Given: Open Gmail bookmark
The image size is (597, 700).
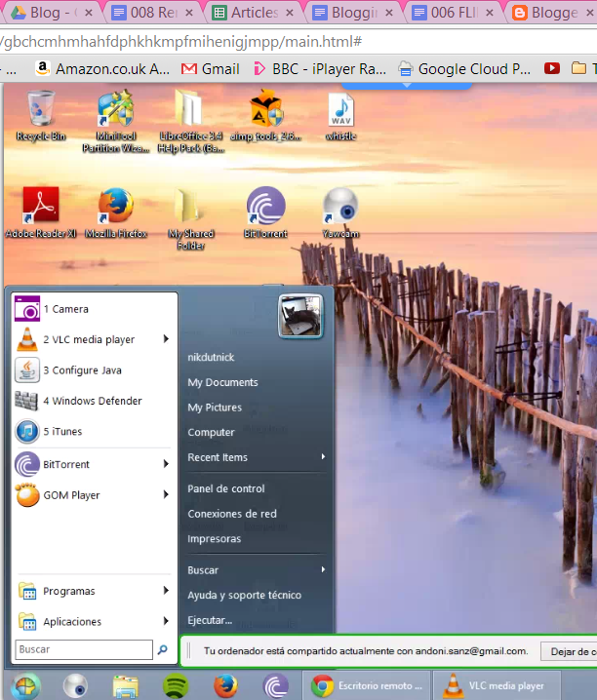Looking at the screenshot, I should pyautogui.click(x=211, y=69).
